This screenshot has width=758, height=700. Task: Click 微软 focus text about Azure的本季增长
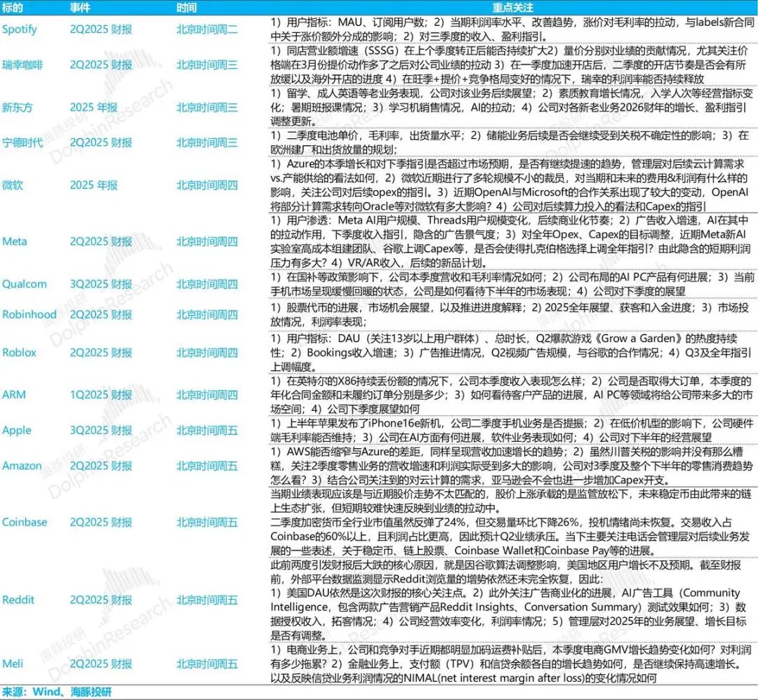(510, 185)
